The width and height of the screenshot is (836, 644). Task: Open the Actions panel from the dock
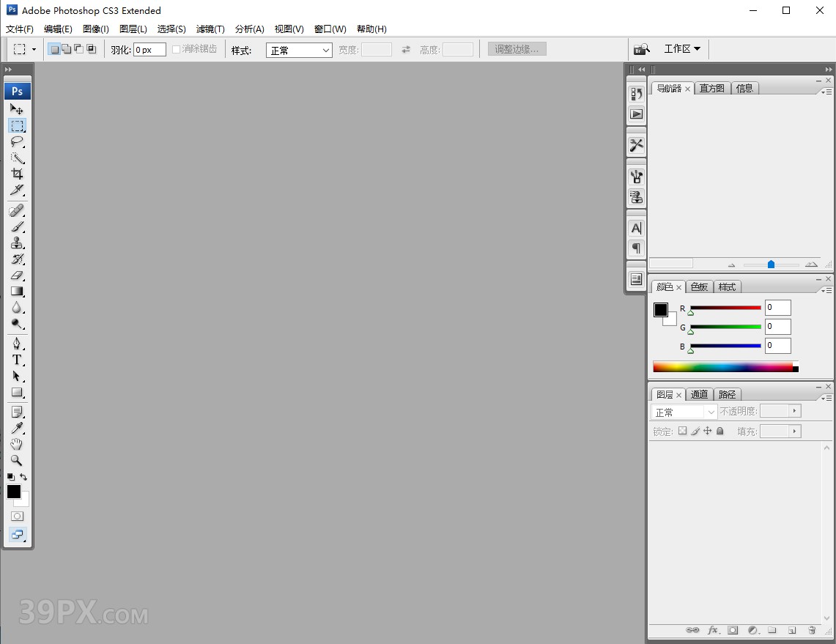pos(635,114)
